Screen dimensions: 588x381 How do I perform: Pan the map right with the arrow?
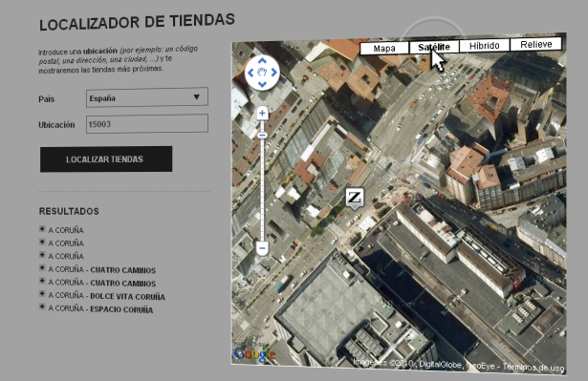click(274, 73)
